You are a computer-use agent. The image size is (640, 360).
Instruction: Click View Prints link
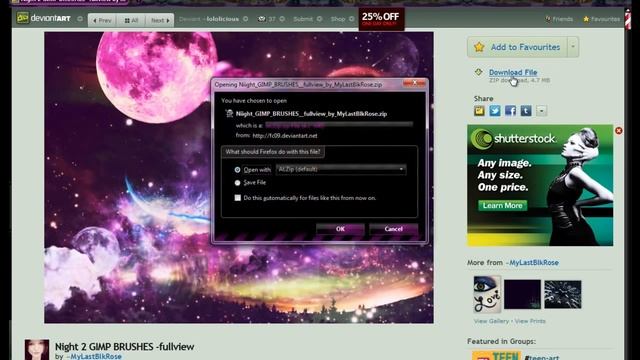[x=530, y=321]
